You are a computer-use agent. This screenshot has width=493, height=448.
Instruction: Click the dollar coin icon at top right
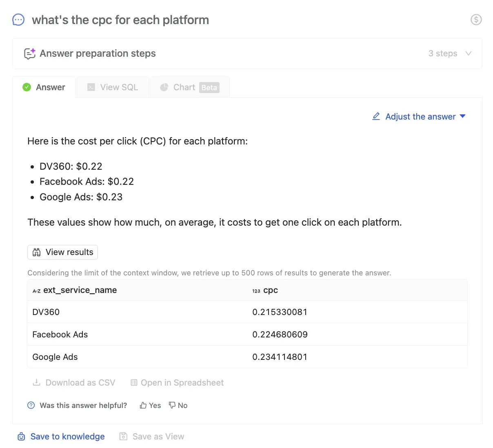pyautogui.click(x=476, y=20)
